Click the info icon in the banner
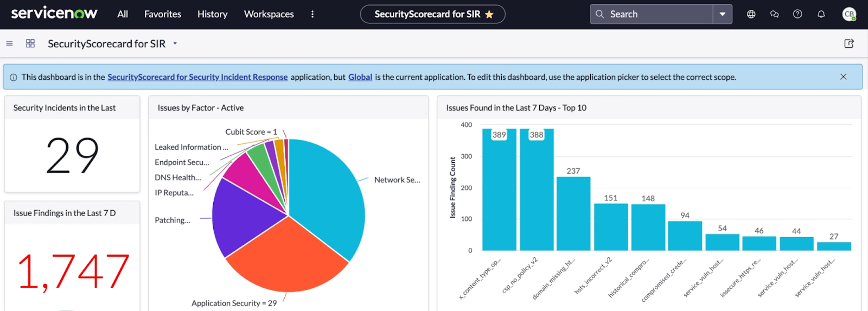The height and width of the screenshot is (311, 868). pyautogui.click(x=14, y=77)
